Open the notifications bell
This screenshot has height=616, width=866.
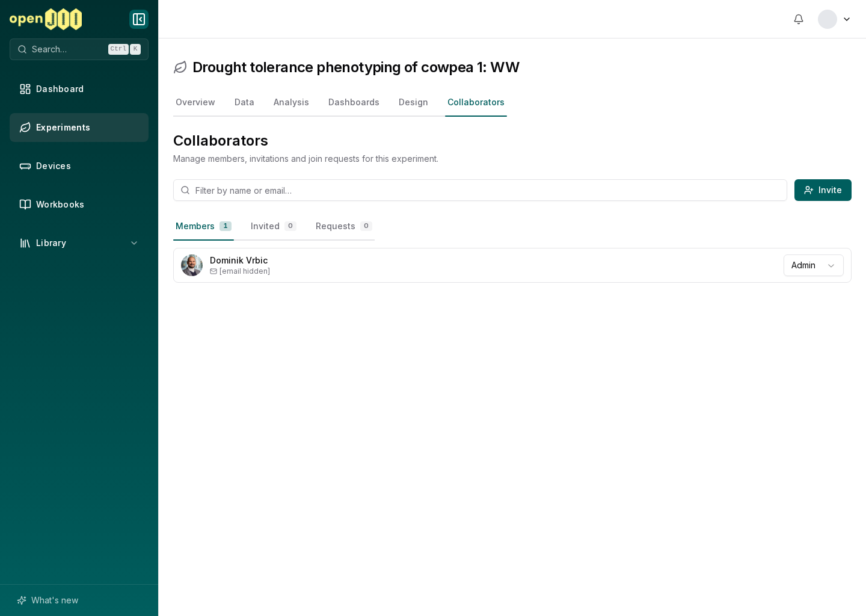pyautogui.click(x=799, y=19)
